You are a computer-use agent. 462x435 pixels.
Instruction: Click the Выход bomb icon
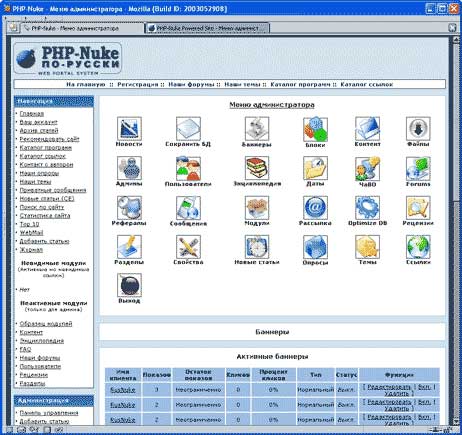129,285
